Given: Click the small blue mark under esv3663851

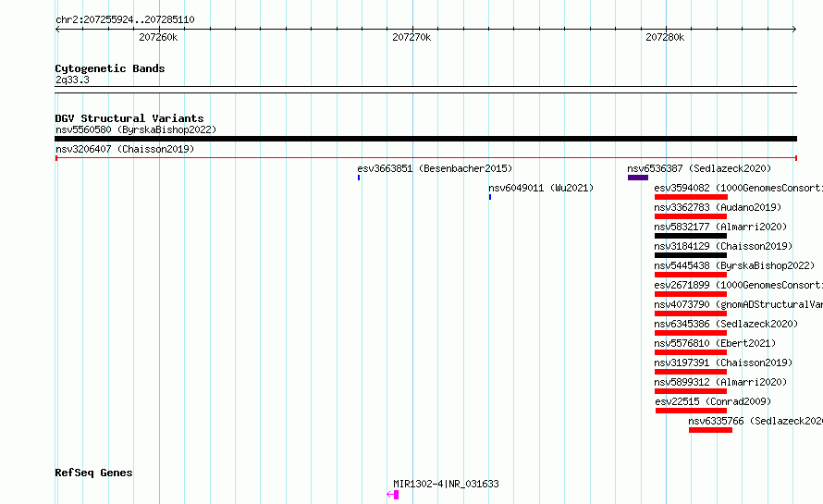Looking at the screenshot, I should click(x=359, y=178).
